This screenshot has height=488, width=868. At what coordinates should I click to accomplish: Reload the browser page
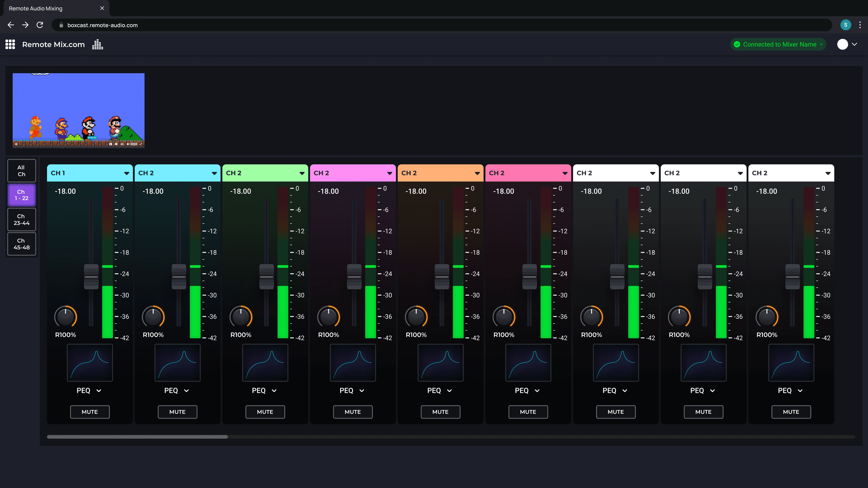click(x=40, y=25)
